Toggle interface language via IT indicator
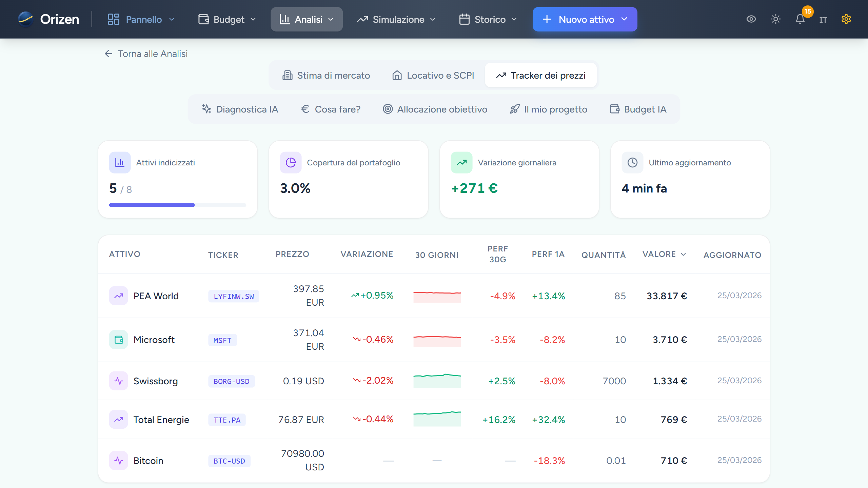868x488 pixels. 824,19
